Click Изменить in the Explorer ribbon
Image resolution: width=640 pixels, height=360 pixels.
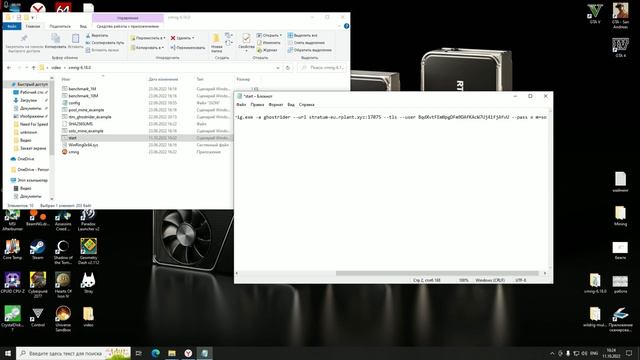tap(269, 43)
